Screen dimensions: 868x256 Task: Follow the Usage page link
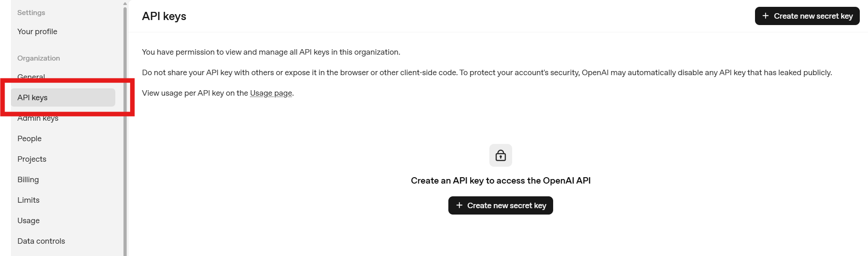[x=271, y=93]
